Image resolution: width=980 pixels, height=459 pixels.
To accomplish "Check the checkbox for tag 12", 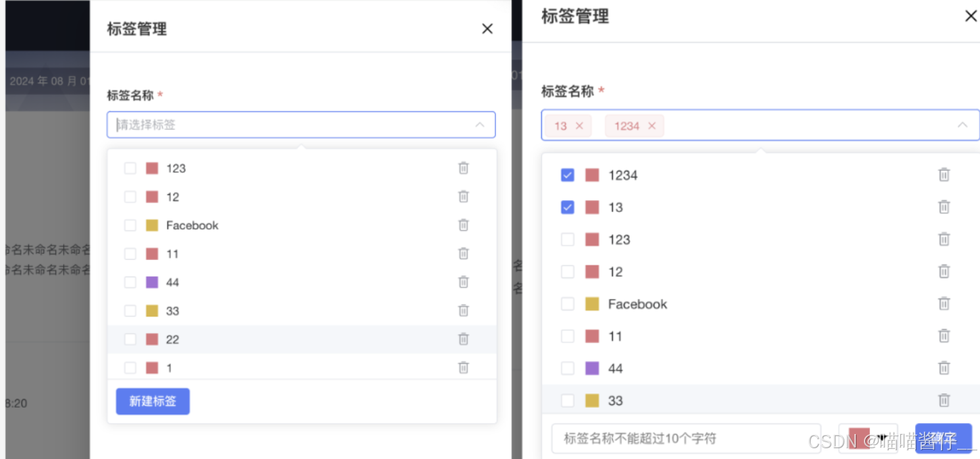I will point(130,196).
